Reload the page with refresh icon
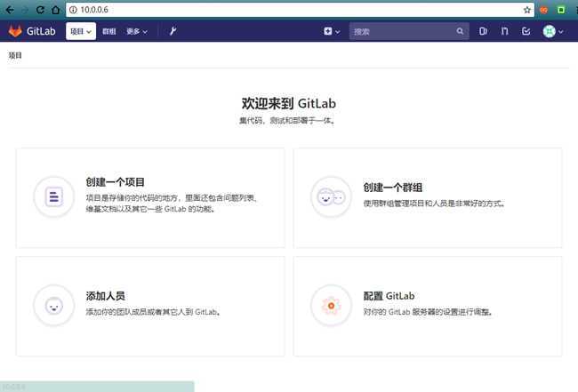578x392 pixels. tap(40, 10)
